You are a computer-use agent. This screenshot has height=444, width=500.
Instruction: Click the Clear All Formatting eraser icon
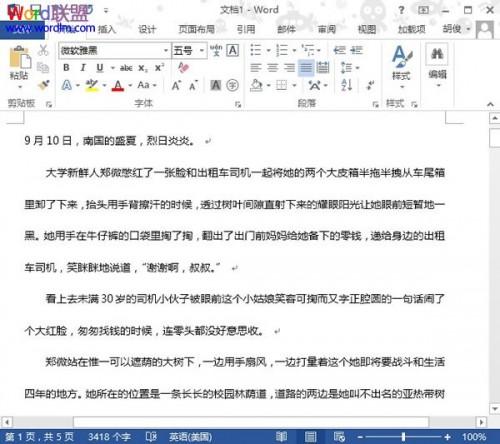[183, 68]
